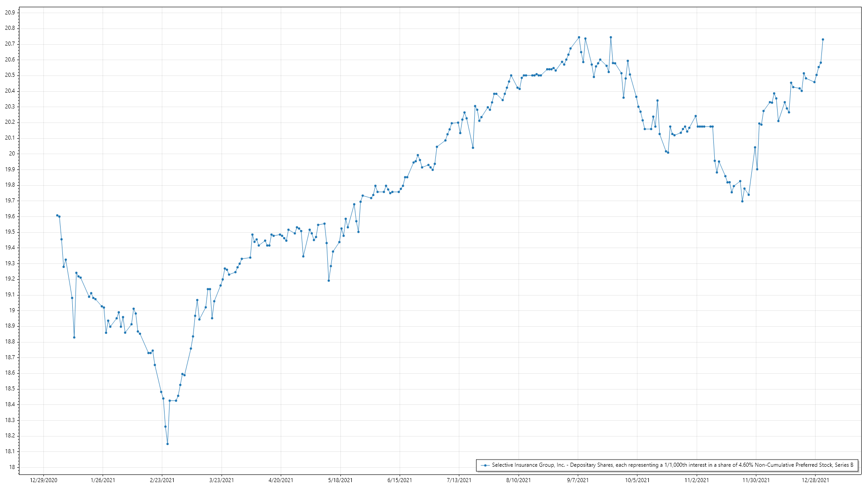Click the 12/29/2020 x-axis date label
Image resolution: width=868 pixels, height=488 pixels.
(43, 480)
